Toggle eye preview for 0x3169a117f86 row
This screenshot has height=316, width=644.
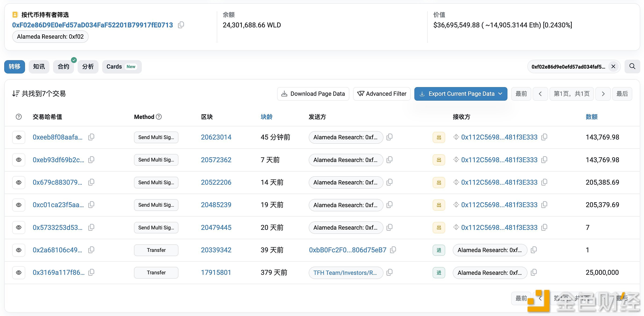19,272
